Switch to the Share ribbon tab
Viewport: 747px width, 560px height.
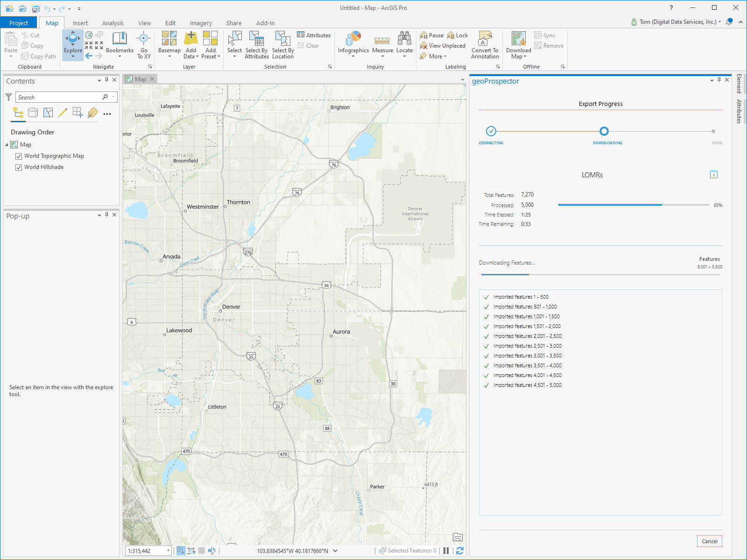click(x=234, y=23)
